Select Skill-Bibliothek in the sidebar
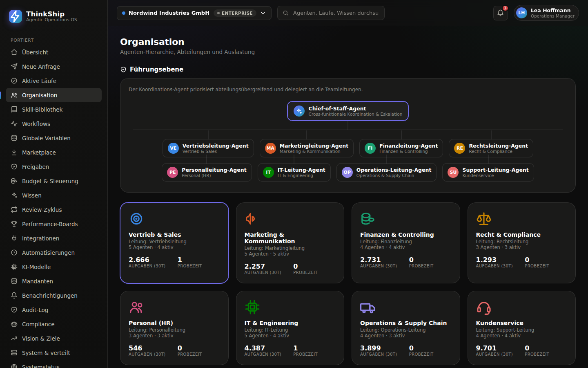This screenshot has height=368, width=588. point(54,110)
